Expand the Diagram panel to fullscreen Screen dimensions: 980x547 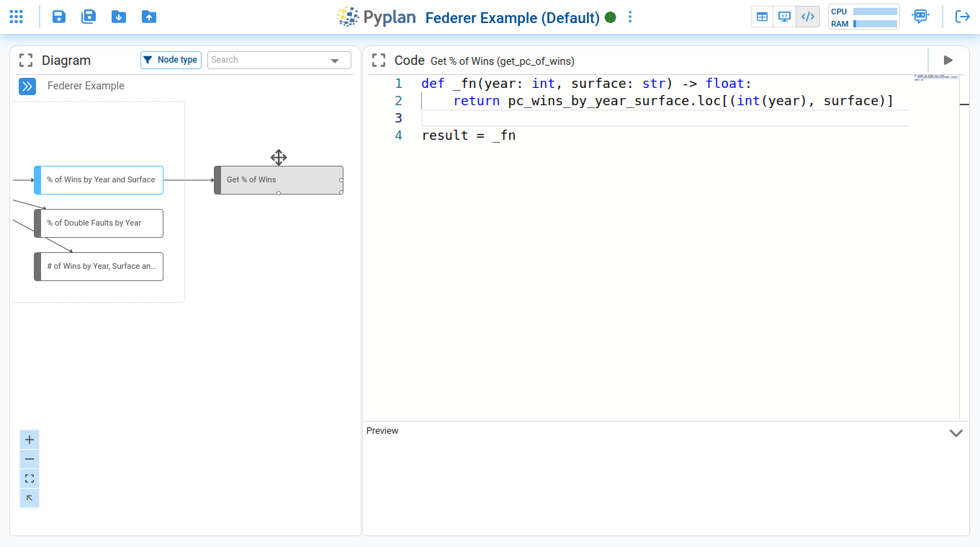(x=25, y=60)
